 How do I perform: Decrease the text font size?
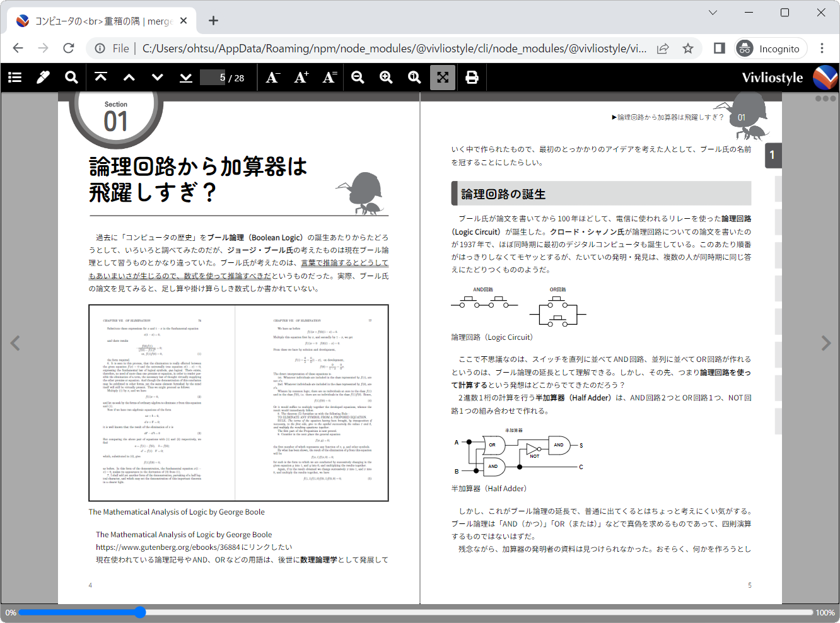coord(272,77)
